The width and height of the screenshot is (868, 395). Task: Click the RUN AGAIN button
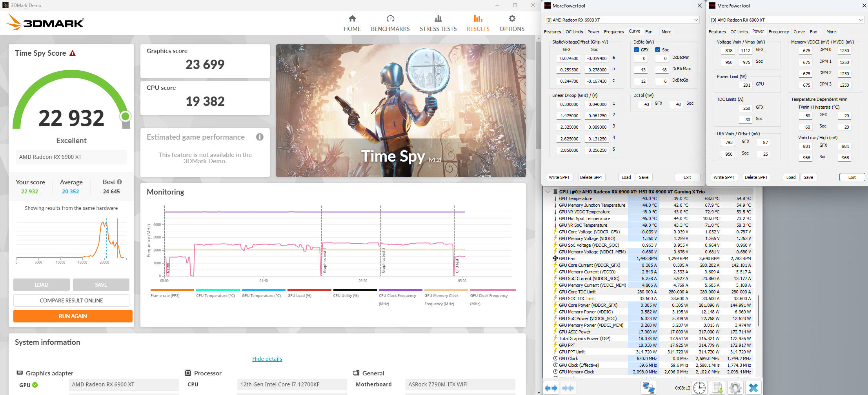[x=73, y=316]
